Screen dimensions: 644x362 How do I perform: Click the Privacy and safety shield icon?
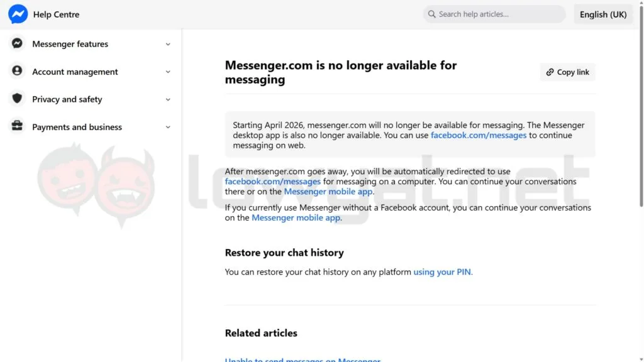click(17, 98)
